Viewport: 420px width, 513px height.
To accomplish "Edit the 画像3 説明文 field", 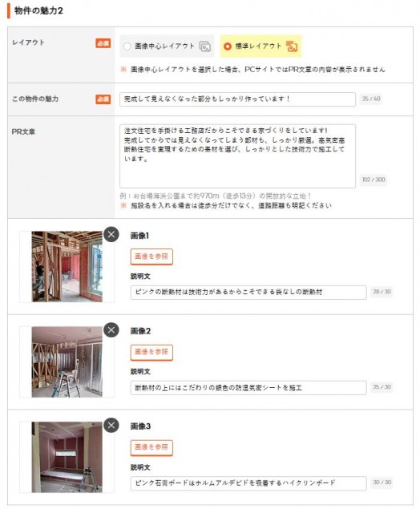I will coord(248,483).
